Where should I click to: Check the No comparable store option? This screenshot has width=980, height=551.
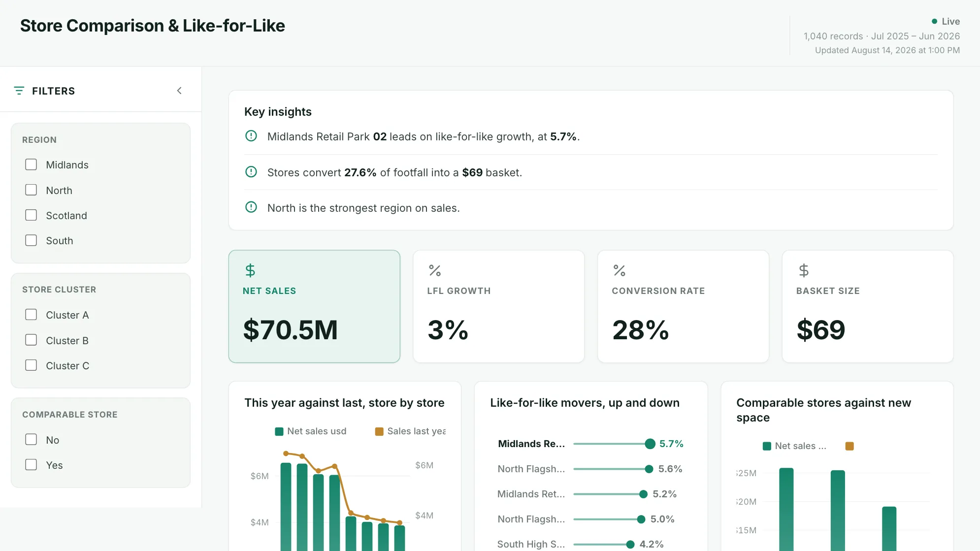[31, 440]
